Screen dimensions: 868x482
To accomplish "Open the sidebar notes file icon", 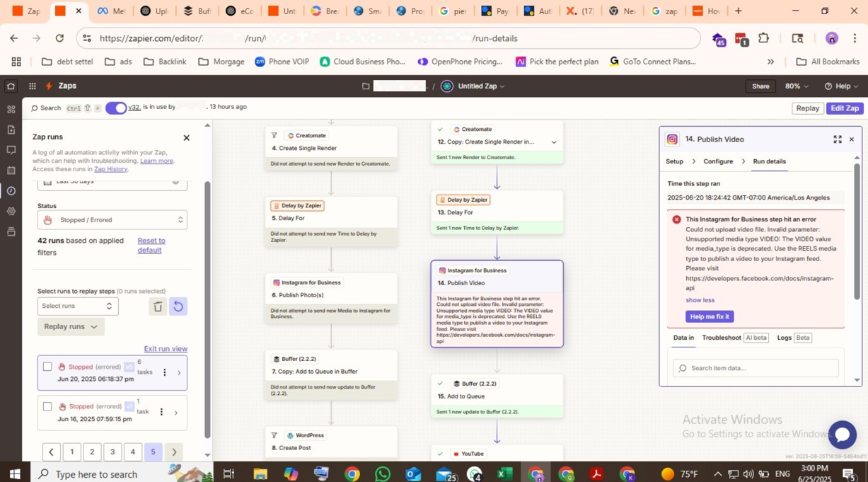I will click(11, 130).
